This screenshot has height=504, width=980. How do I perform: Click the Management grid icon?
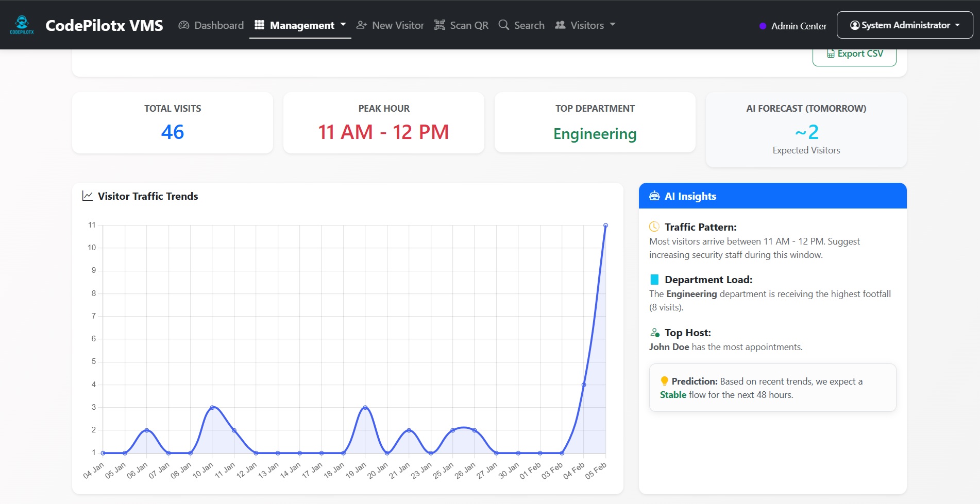point(259,25)
